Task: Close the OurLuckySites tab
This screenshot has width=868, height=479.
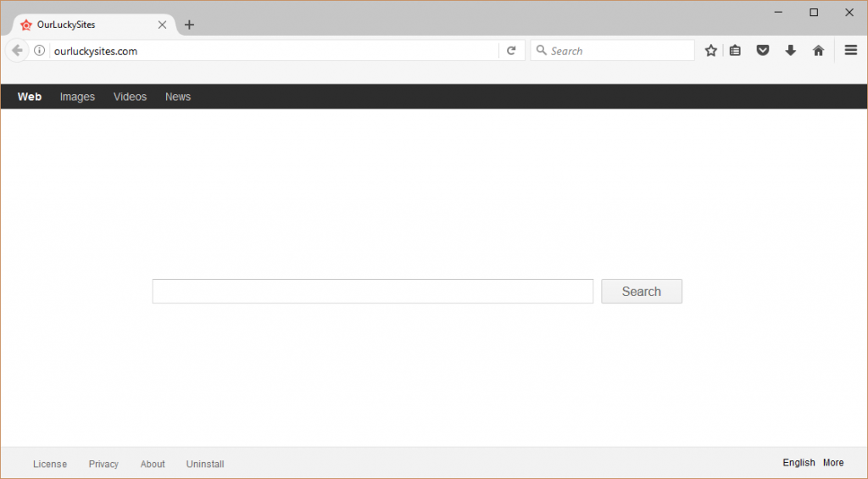Action: (162, 25)
